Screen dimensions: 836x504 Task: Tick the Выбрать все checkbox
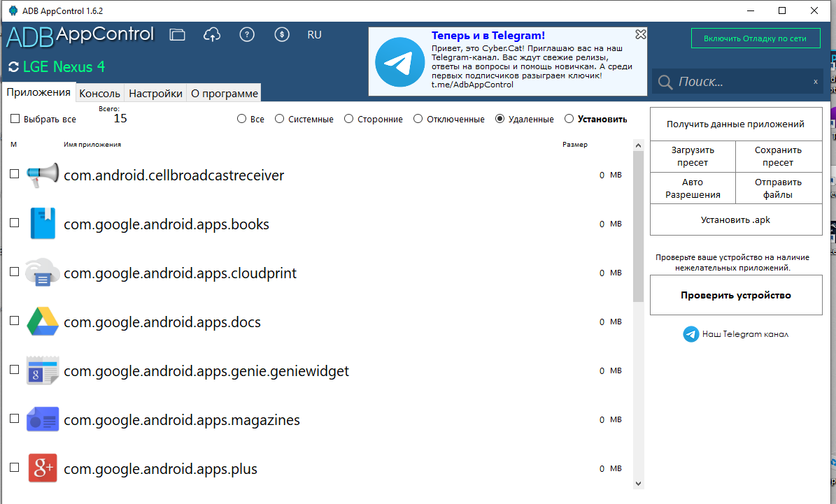tap(15, 119)
